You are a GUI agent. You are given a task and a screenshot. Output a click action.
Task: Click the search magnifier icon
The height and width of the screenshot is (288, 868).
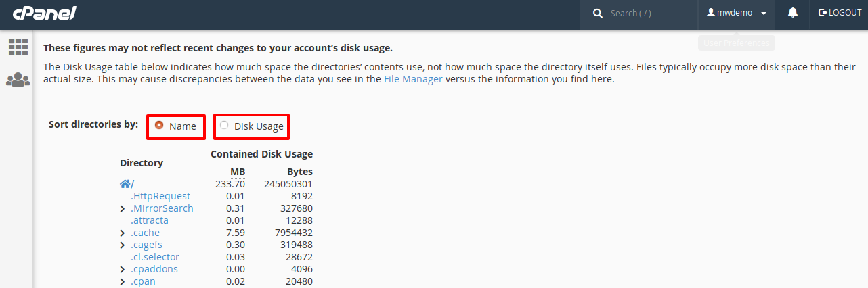[x=598, y=13]
